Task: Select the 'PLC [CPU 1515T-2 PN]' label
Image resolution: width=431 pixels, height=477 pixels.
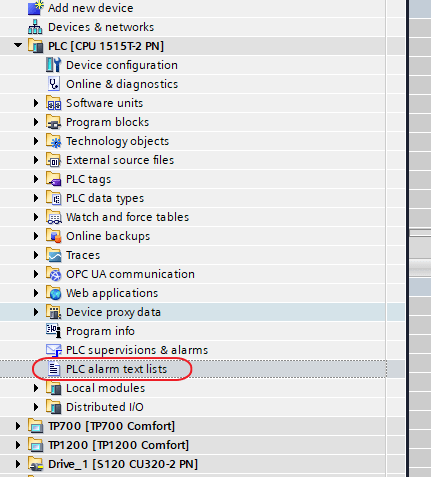Action: [106, 46]
